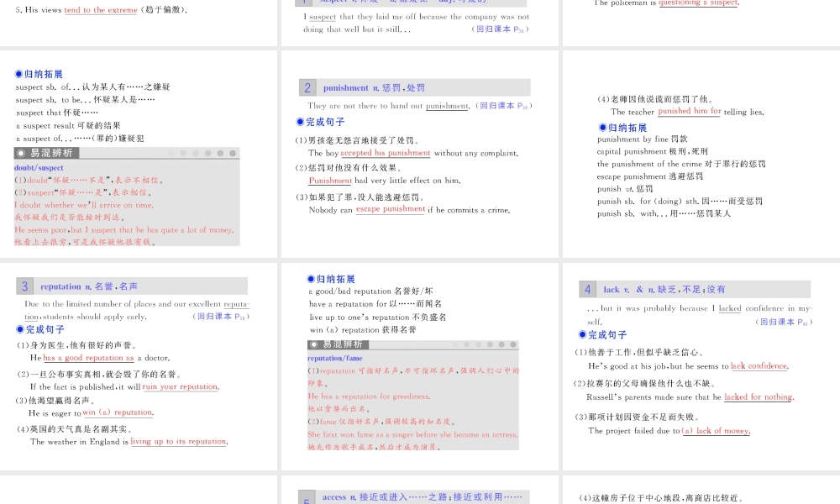Screen dimensions: 840x504
Task: Click the line 'punishment by fine 罚款'
Action: pos(643,139)
